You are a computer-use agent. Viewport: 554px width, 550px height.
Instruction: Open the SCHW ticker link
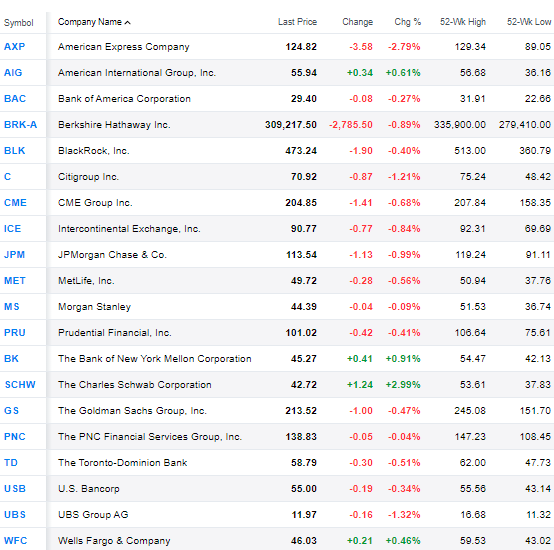20,385
